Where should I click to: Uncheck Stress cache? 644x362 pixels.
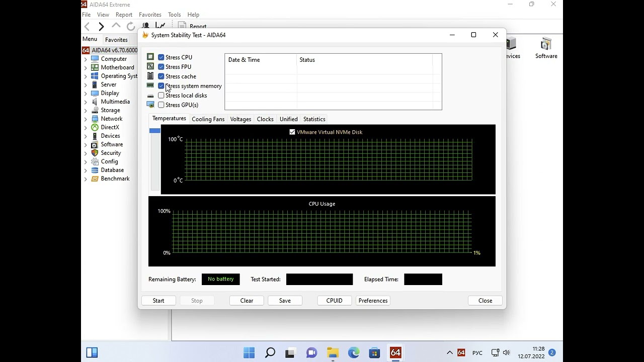coord(161,76)
